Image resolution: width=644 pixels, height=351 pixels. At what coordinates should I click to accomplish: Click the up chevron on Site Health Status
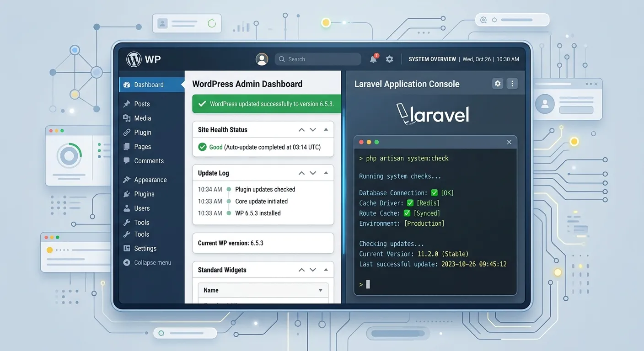301,130
